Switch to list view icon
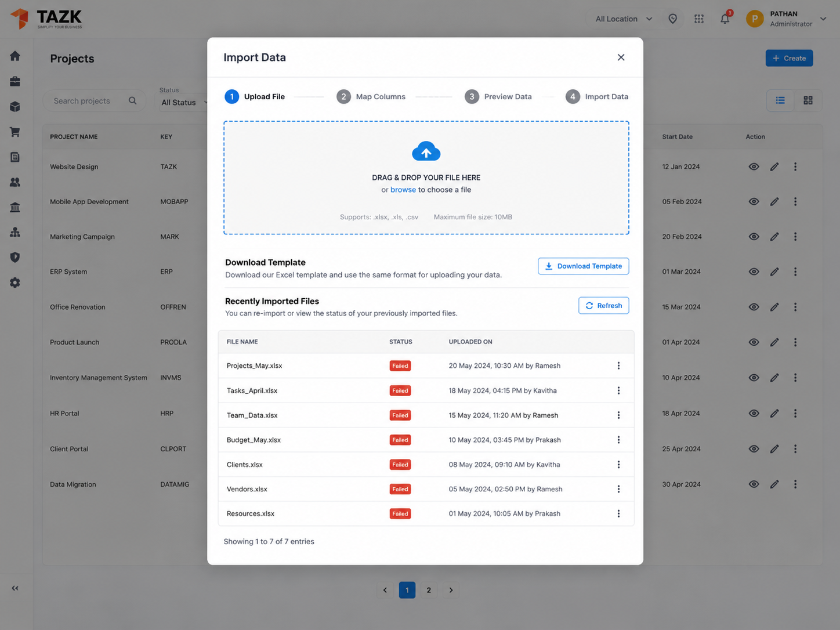The image size is (840, 630). [x=780, y=100]
